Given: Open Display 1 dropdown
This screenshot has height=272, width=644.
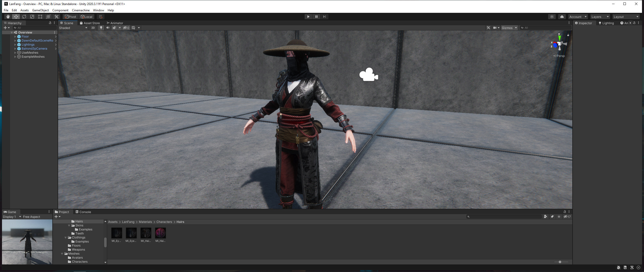Looking at the screenshot, I should 12,217.
